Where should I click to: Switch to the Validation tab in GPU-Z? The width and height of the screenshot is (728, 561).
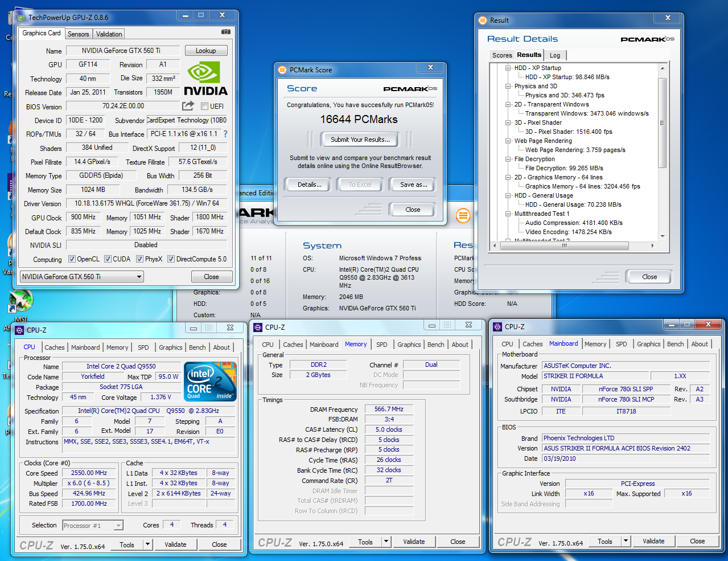click(x=109, y=34)
